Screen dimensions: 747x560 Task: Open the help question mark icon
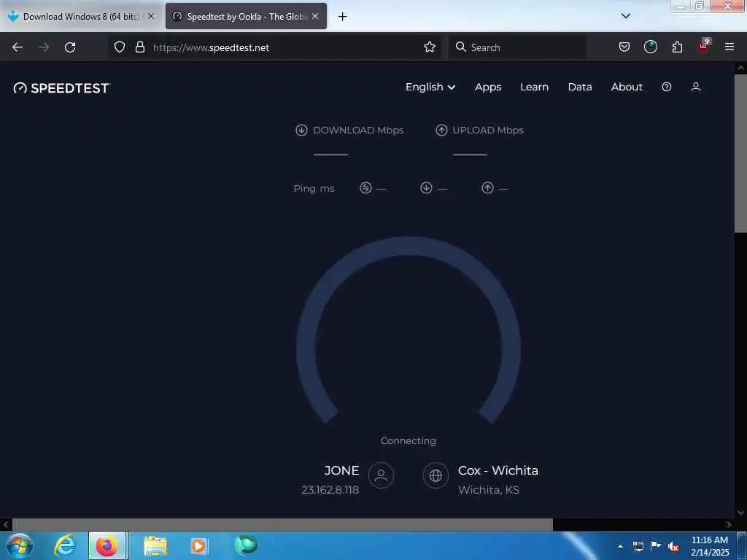(667, 87)
